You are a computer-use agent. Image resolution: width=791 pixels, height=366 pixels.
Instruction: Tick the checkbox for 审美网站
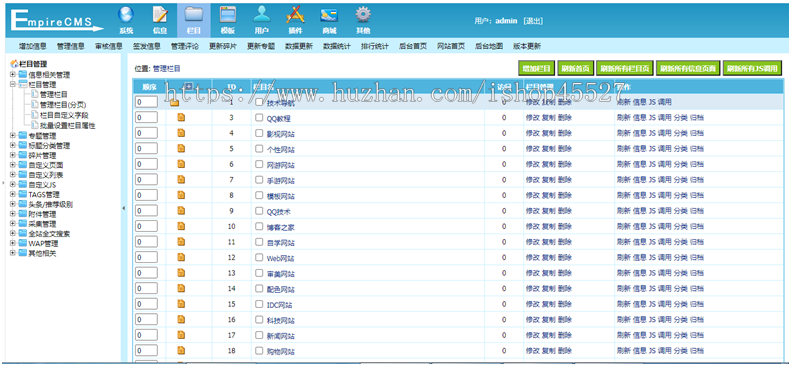tap(259, 273)
